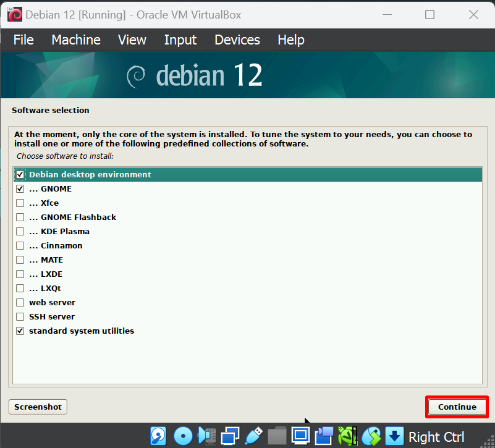Viewport: 495px width, 448px height.
Task: Open the File menu
Action: [x=23, y=40]
